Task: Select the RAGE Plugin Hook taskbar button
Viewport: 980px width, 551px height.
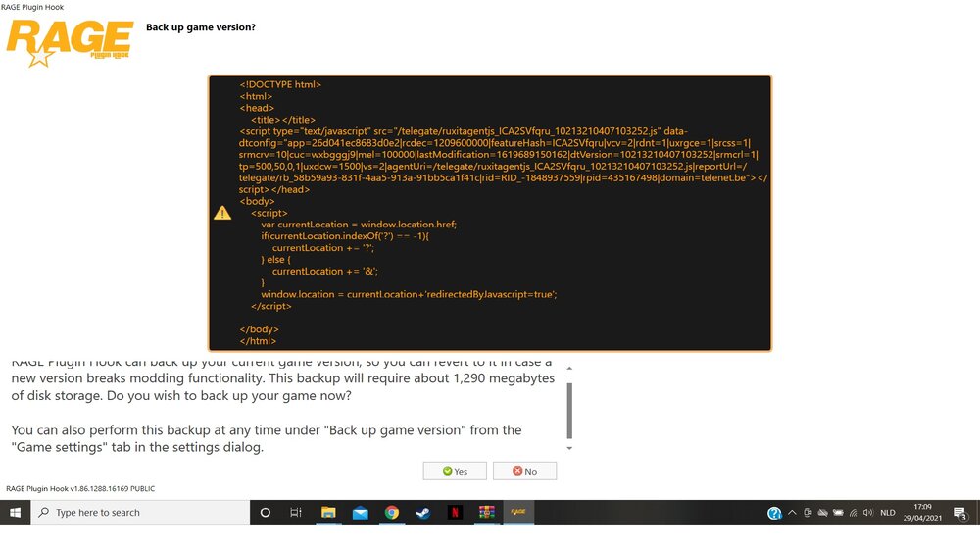Action: [x=518, y=512]
